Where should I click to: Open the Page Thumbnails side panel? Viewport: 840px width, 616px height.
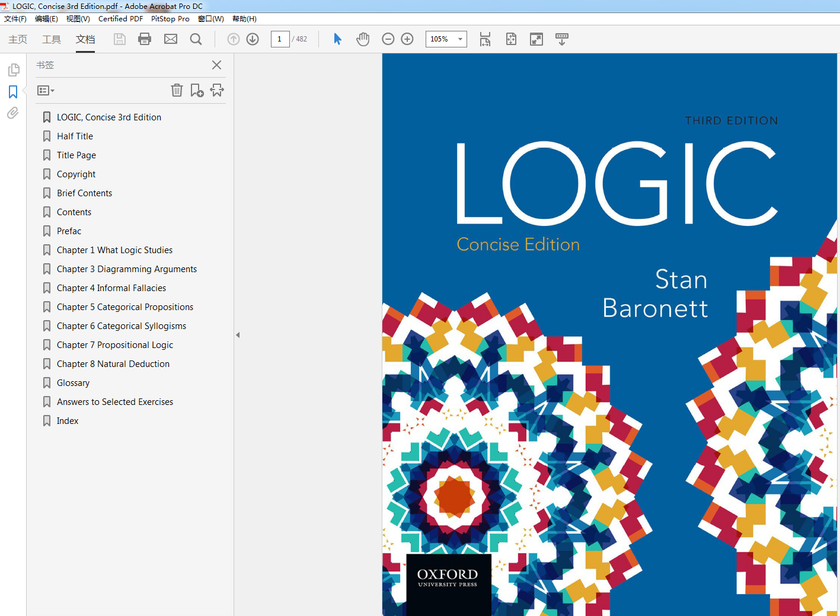(13, 70)
